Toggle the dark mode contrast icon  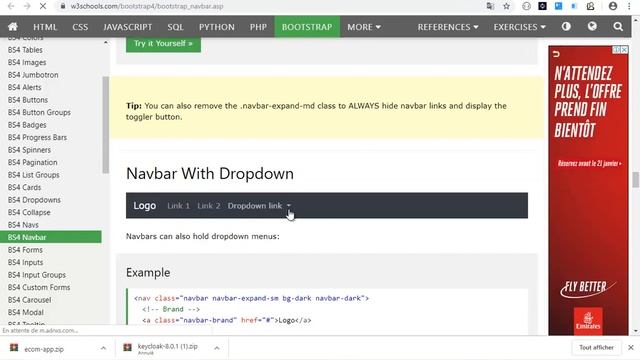pyautogui.click(x=566, y=27)
